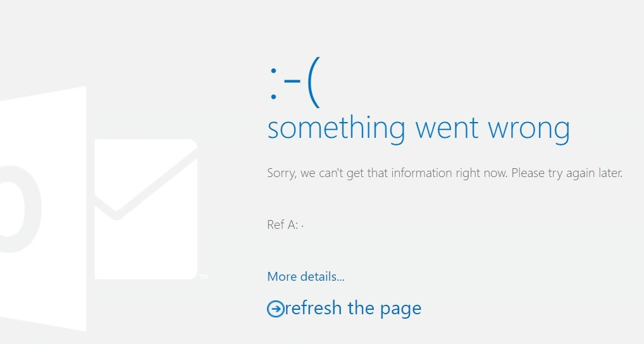Click the circled arrow refresh icon
The width and height of the screenshot is (644, 344).
point(276,309)
